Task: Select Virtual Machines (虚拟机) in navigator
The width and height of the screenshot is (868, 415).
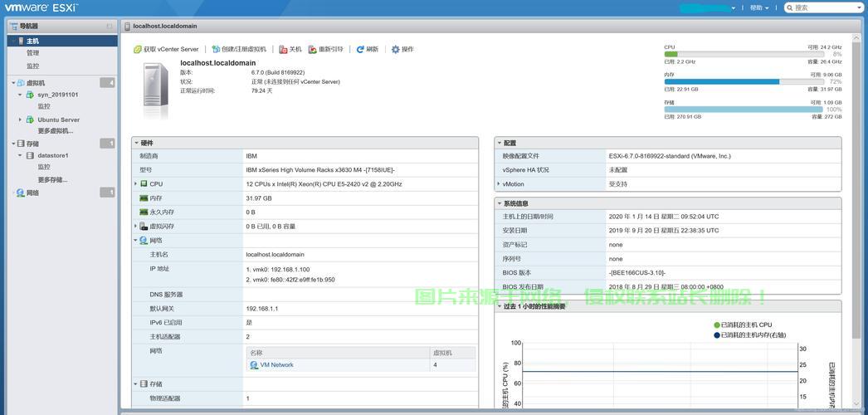Action: point(36,82)
